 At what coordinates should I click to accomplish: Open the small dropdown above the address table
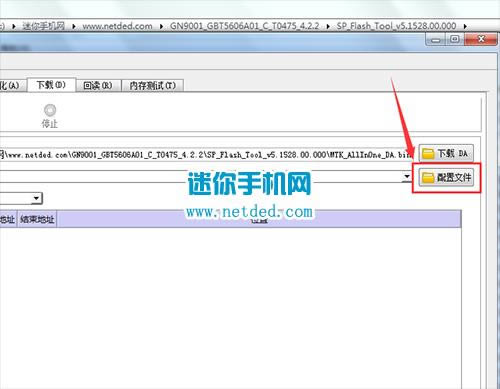coord(37,199)
